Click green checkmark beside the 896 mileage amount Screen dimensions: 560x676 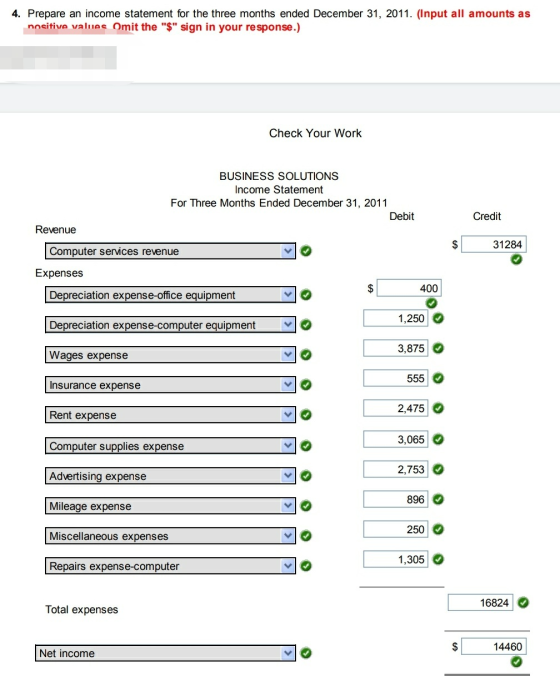[438, 499]
